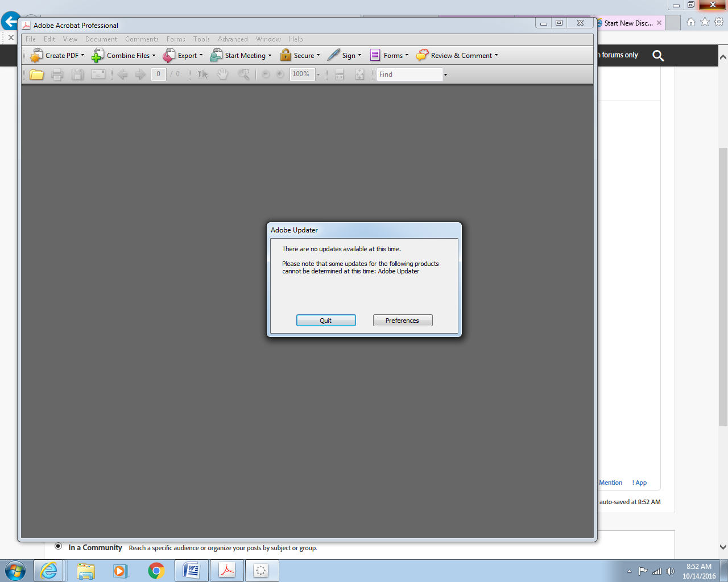The width and height of the screenshot is (728, 582).
Task: Expand the Combine Files dropdown arrow
Action: 154,55
